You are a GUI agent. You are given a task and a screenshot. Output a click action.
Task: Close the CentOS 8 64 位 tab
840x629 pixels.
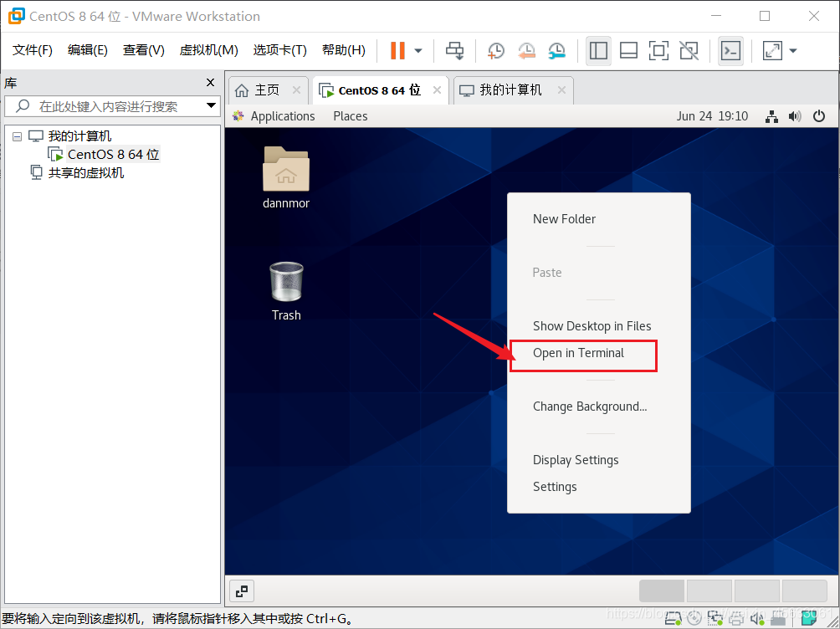(x=437, y=90)
